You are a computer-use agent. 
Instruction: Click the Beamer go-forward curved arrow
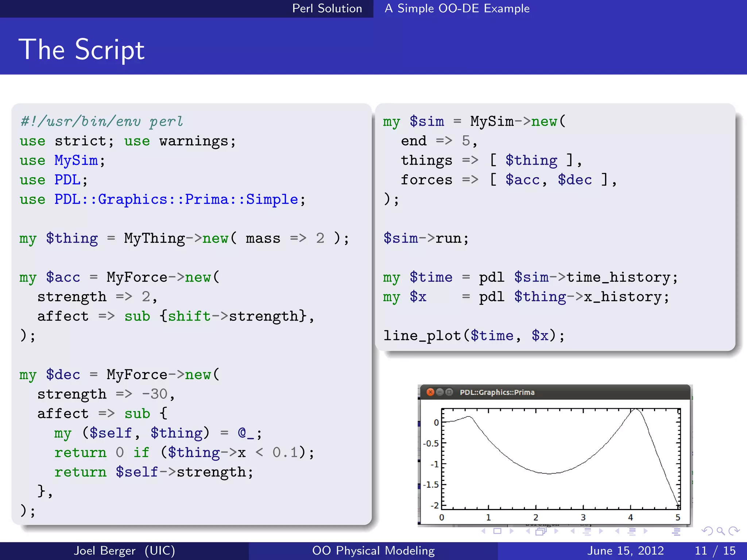coord(734,531)
